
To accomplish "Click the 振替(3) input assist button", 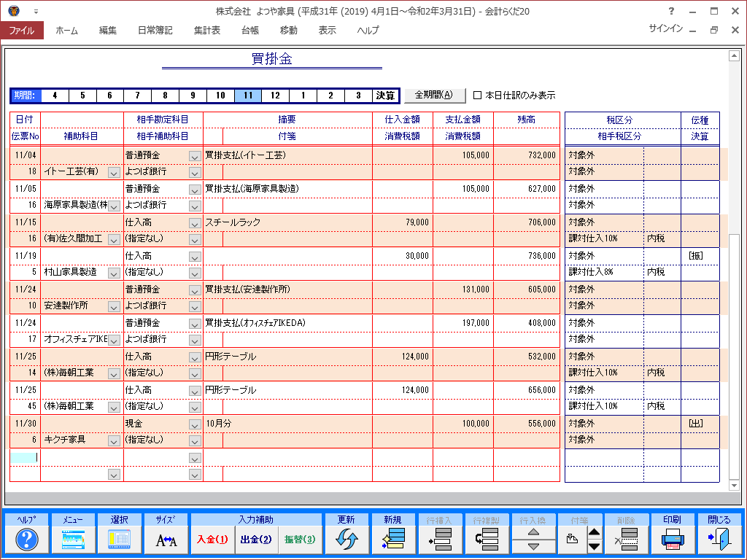I will 300,540.
